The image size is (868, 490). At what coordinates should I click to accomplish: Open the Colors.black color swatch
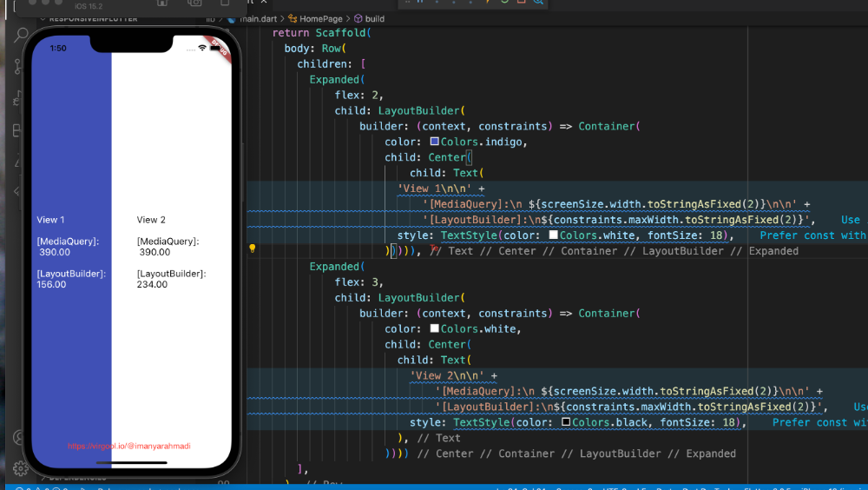pyautogui.click(x=566, y=422)
